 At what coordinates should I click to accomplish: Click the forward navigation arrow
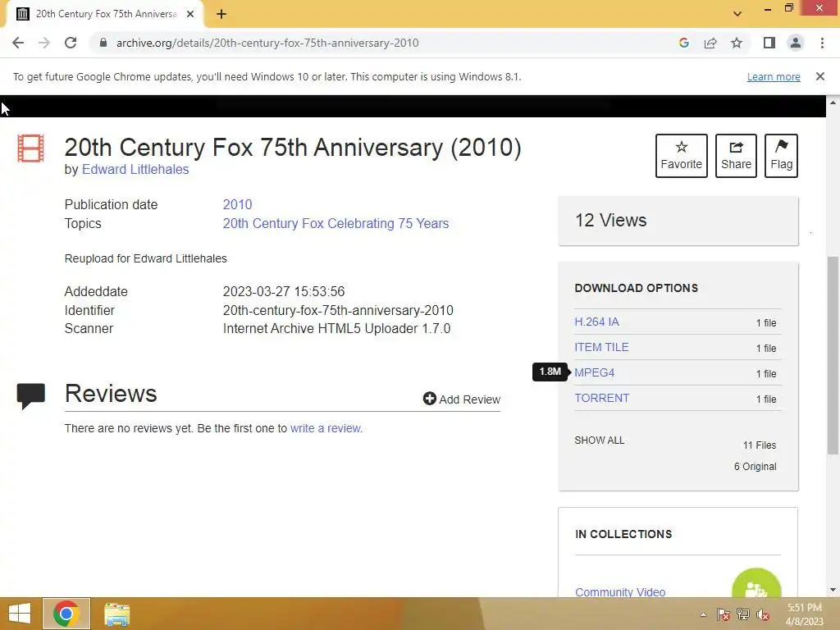click(44, 43)
